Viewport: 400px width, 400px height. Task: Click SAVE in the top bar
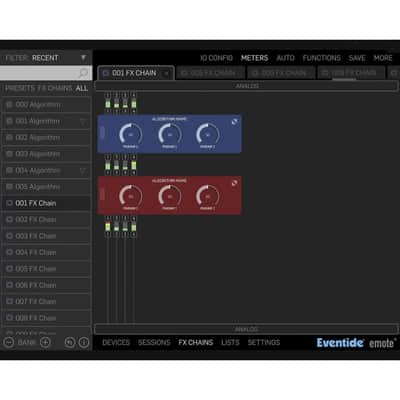pos(357,58)
